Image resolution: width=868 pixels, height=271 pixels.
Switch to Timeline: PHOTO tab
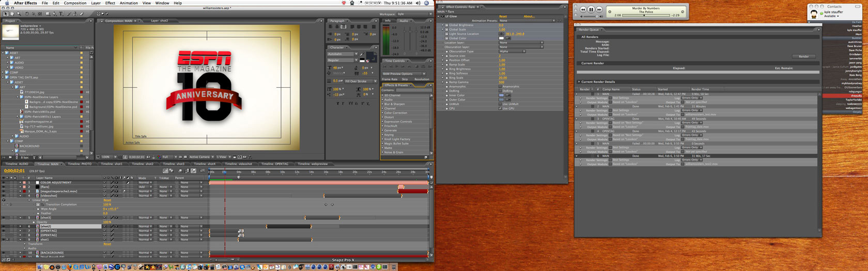[x=79, y=164]
